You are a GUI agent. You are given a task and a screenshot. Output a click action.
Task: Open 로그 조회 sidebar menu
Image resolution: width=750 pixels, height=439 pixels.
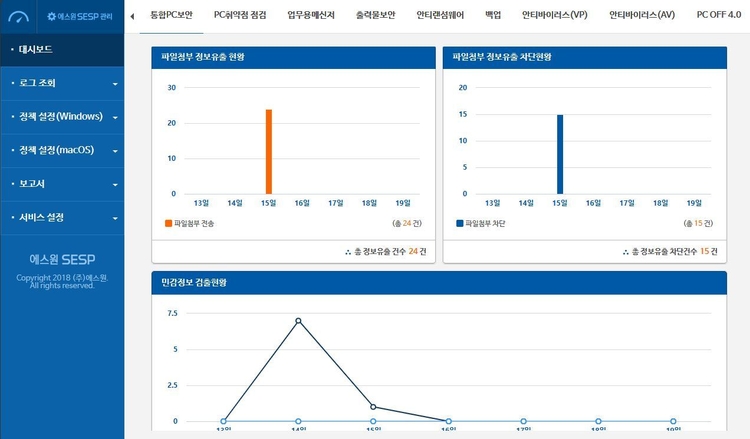(62, 83)
